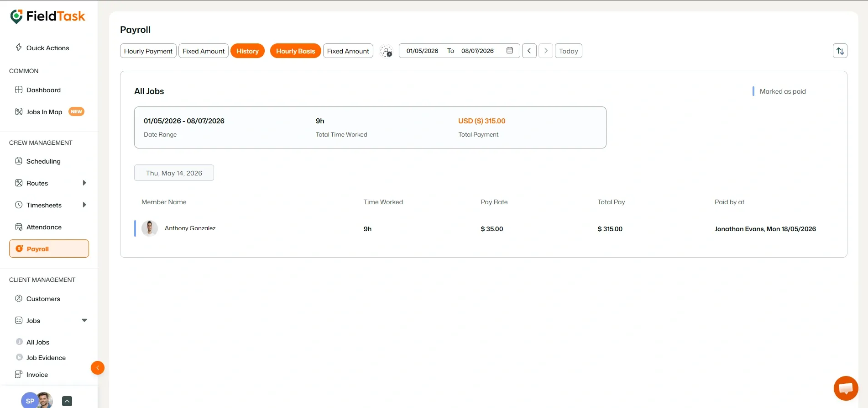Select the History tab
The width and height of the screenshot is (868, 408).
click(247, 51)
